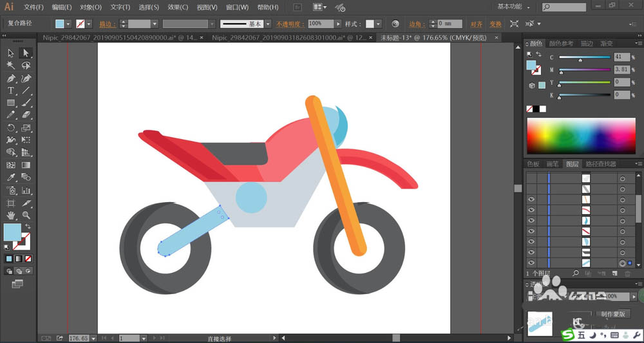Select the Rotate tool
The image size is (644, 343).
point(11,127)
